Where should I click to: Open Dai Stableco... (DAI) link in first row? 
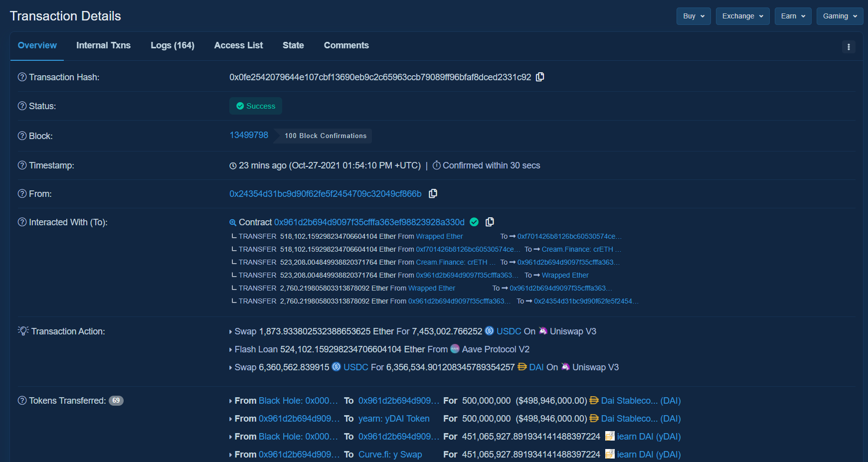[641, 400]
